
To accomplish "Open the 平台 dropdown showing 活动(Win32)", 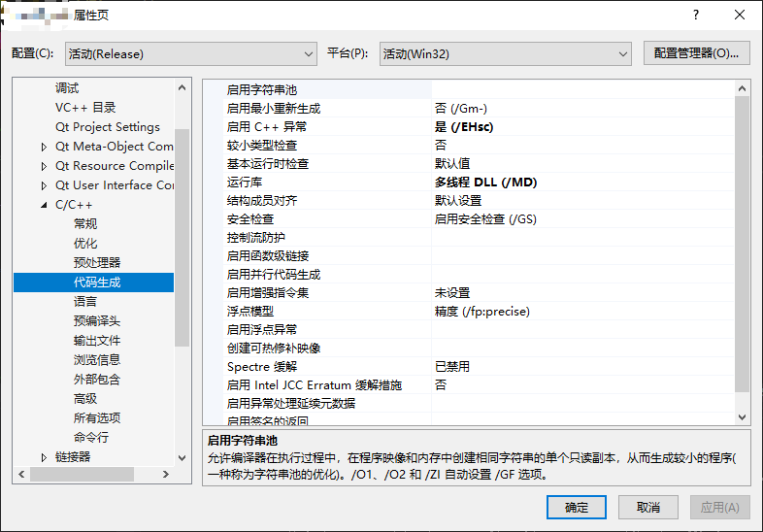I will [x=505, y=53].
